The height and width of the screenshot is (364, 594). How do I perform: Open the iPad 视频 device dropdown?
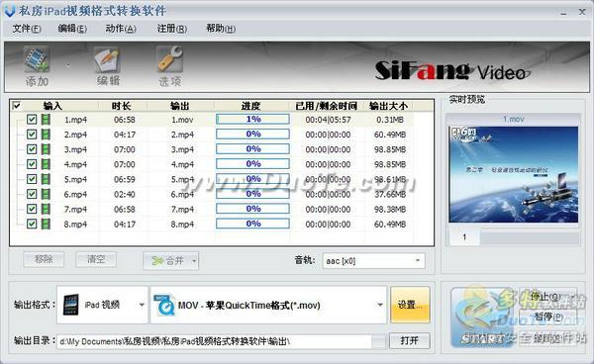point(142,305)
